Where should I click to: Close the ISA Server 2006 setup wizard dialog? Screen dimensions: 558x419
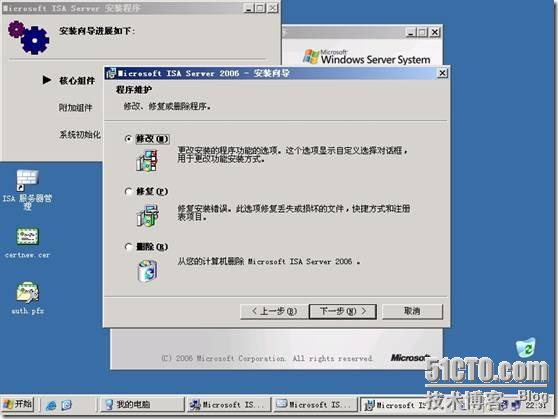pyautogui.click(x=442, y=73)
